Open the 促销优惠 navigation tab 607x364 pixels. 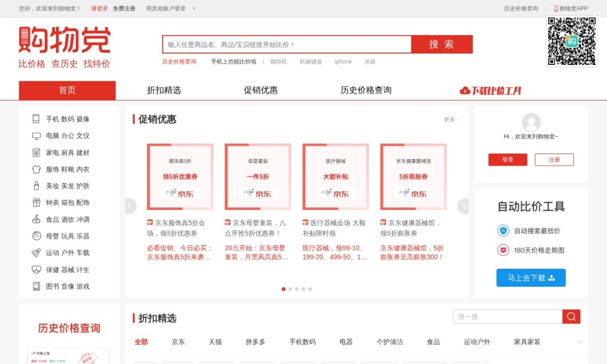click(x=260, y=90)
